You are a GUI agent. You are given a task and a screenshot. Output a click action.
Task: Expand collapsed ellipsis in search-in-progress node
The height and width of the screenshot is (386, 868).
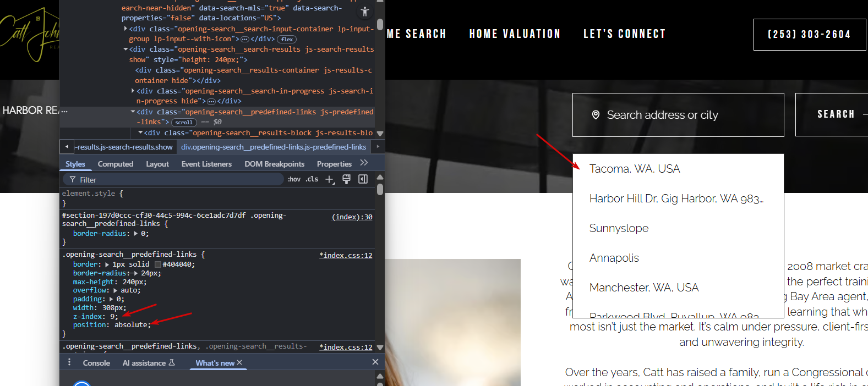[211, 101]
